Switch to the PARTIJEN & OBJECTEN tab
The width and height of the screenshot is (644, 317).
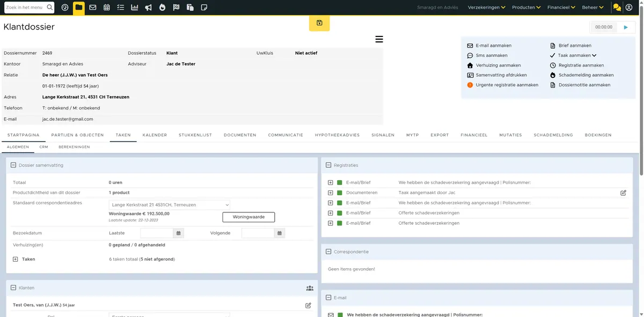point(77,135)
